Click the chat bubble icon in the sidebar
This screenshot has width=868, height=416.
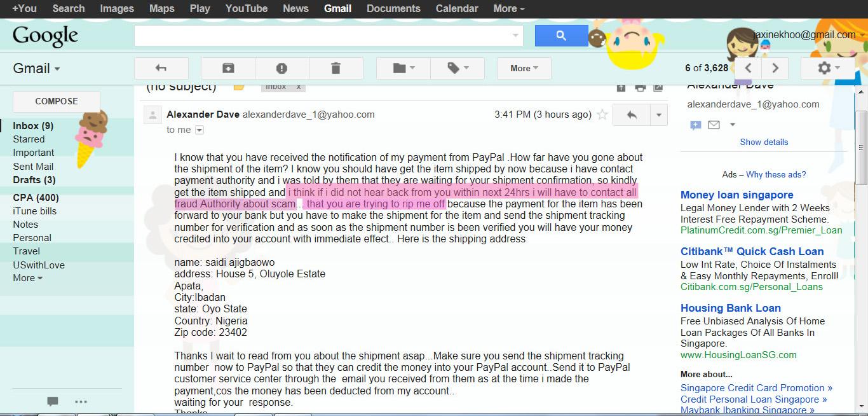click(x=53, y=401)
